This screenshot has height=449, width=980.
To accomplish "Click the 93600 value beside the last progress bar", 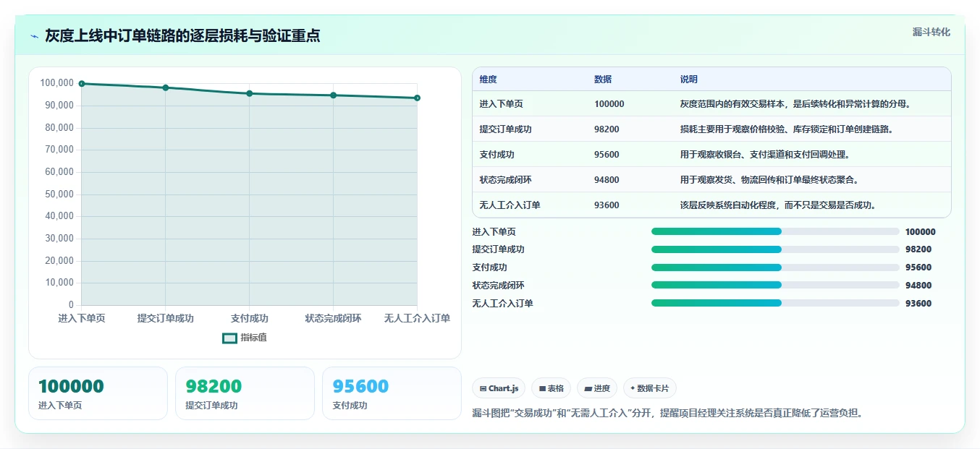I will coord(918,304).
